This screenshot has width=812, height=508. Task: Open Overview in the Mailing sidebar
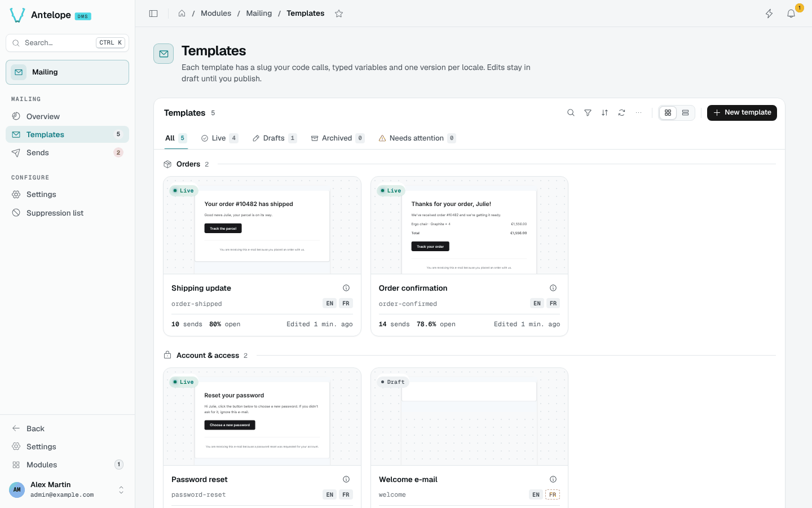[x=67, y=116]
